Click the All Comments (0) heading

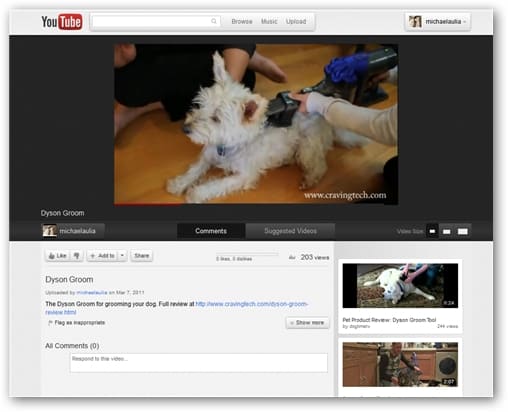point(72,346)
